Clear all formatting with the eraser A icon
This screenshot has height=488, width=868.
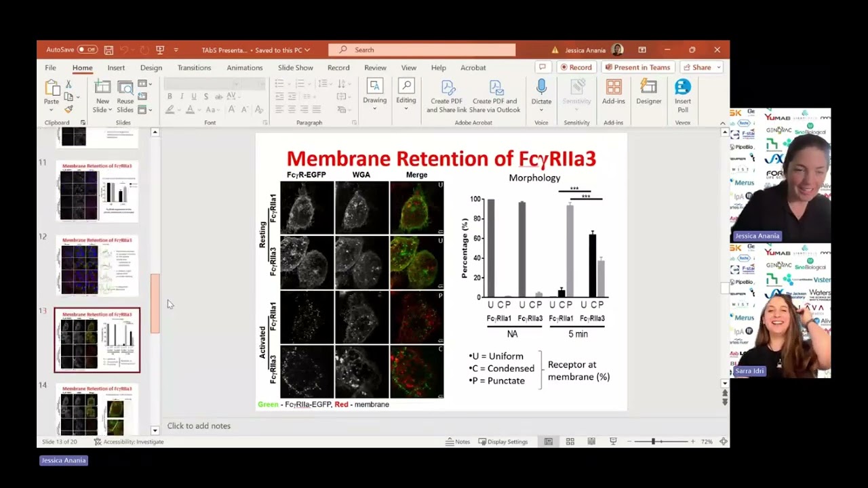[258, 110]
